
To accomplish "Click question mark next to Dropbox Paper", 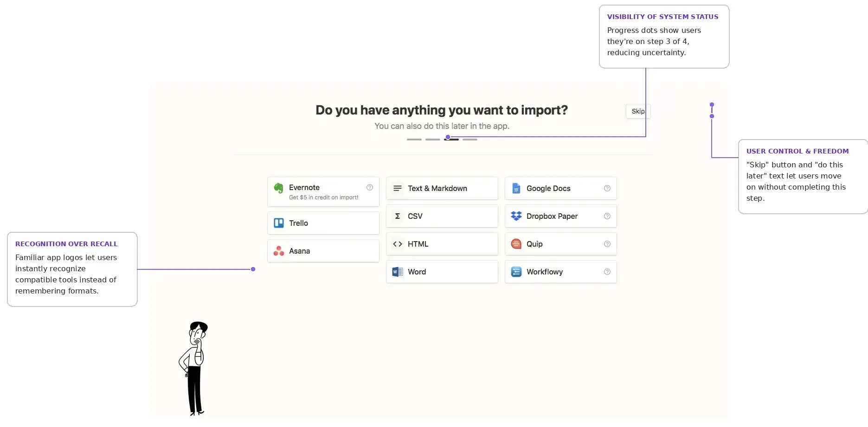I will point(607,216).
